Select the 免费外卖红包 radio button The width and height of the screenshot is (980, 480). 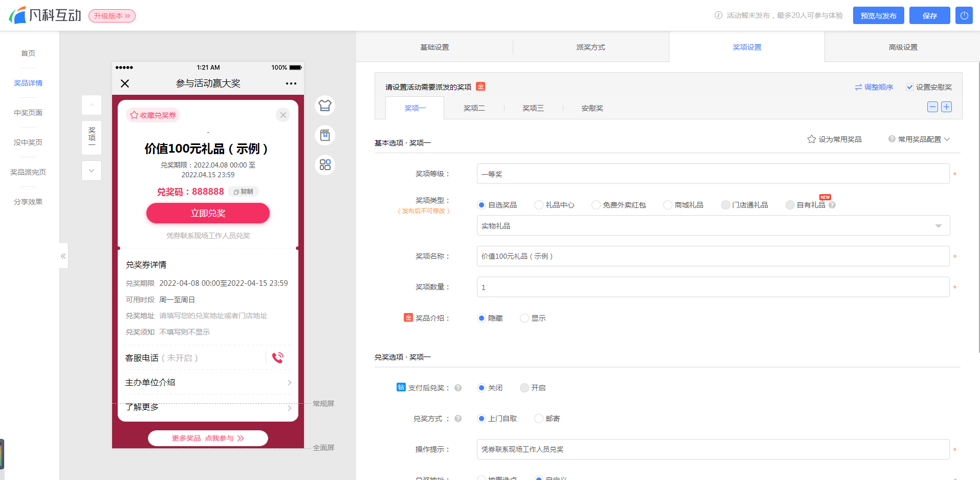[596, 205]
